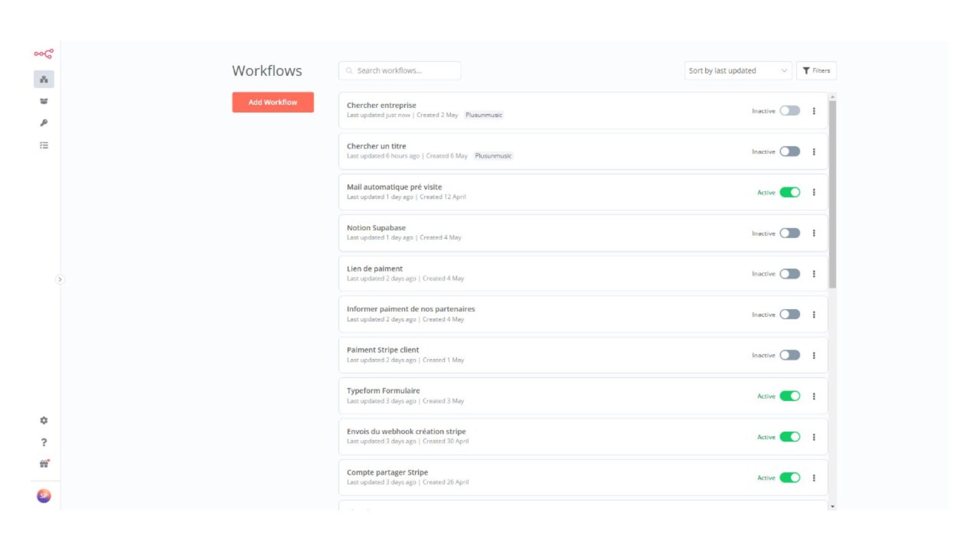Screen dimensions: 980x551
Task: Open options menu for Notion Supabase workflow
Action: 813,233
